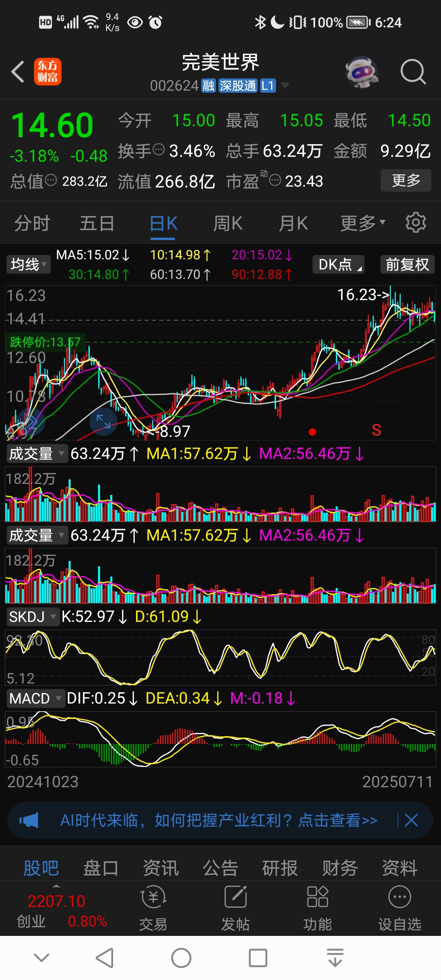Open the 盘口 tab
Image resolution: width=441 pixels, height=980 pixels.
point(101,868)
